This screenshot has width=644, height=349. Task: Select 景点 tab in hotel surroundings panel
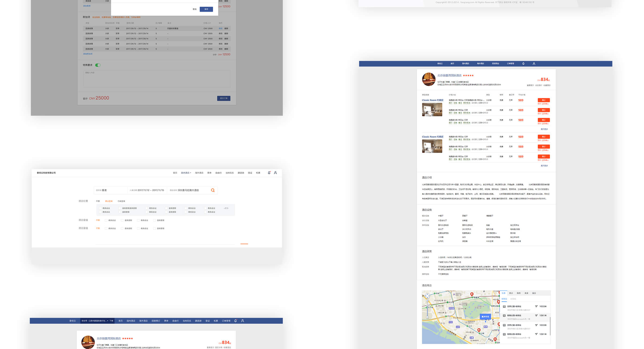tap(511, 293)
